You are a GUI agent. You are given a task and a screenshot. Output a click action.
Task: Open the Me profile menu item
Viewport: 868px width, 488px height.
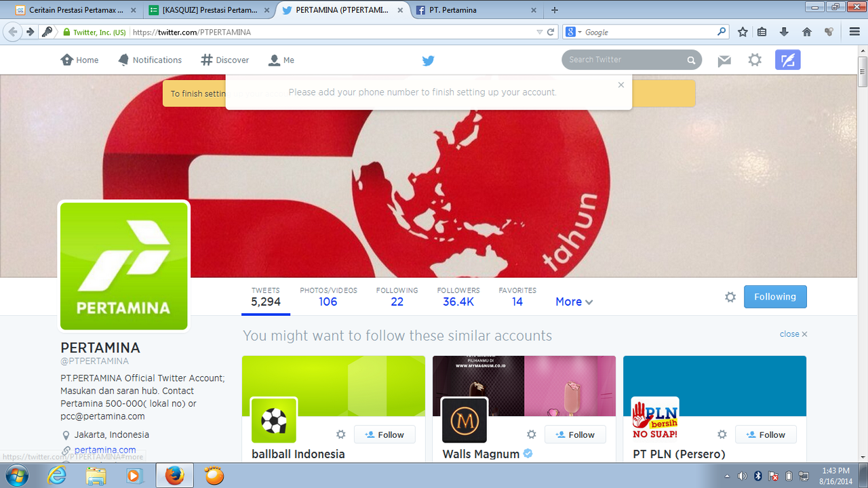pyautogui.click(x=281, y=60)
